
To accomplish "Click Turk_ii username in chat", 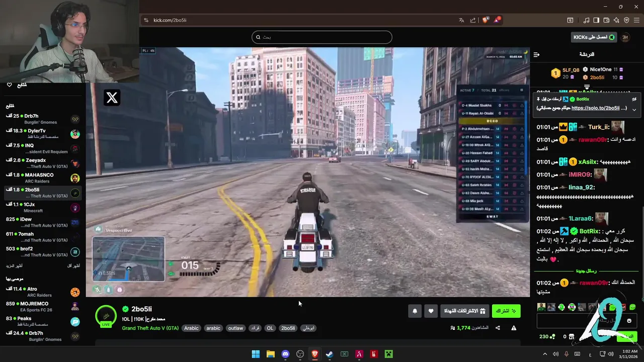I will click(x=598, y=127).
